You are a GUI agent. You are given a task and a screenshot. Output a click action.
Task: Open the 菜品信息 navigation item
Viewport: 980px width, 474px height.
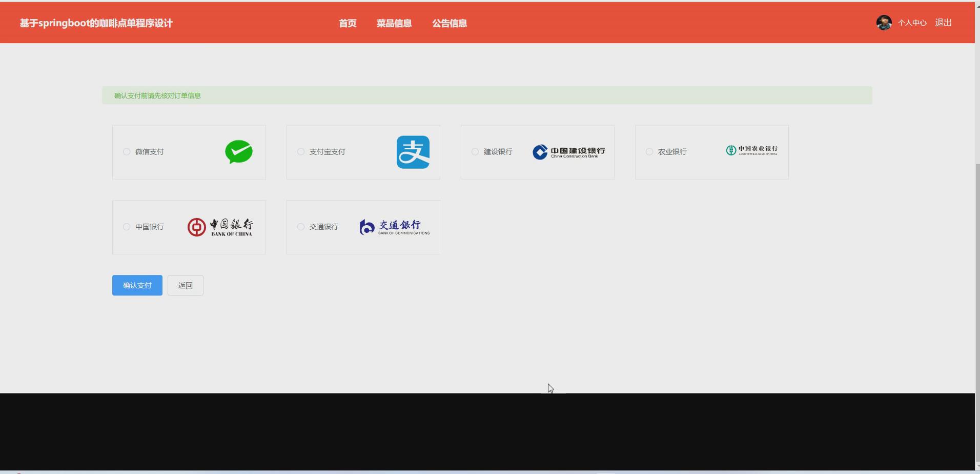tap(394, 23)
